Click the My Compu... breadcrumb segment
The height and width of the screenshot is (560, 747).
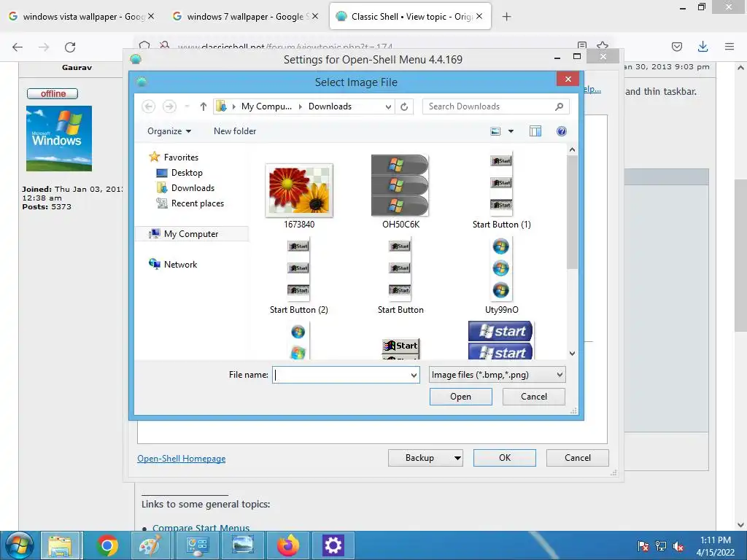tap(266, 106)
